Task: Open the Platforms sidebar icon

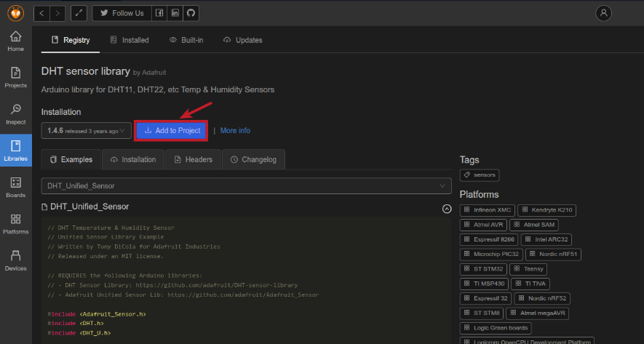Action: 15,223
